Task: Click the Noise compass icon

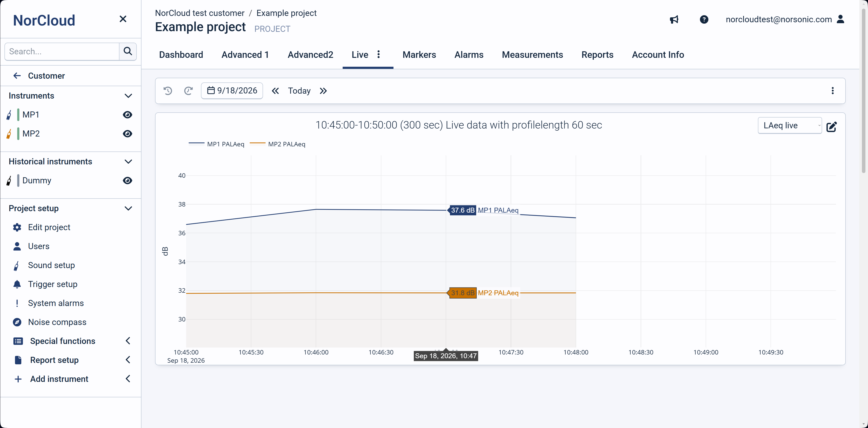Action: (x=17, y=322)
